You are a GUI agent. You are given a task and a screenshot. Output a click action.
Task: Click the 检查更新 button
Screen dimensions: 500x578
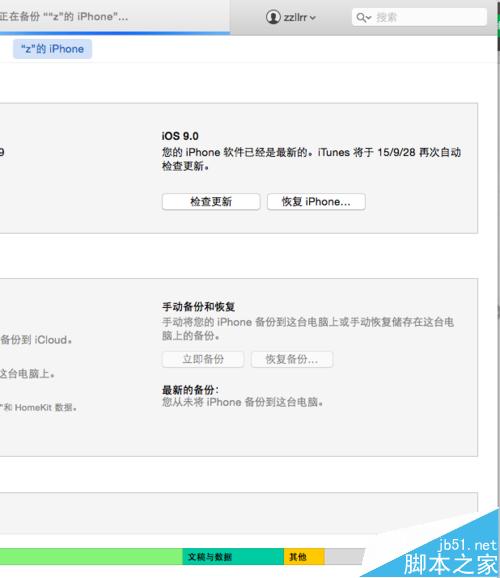tap(211, 202)
